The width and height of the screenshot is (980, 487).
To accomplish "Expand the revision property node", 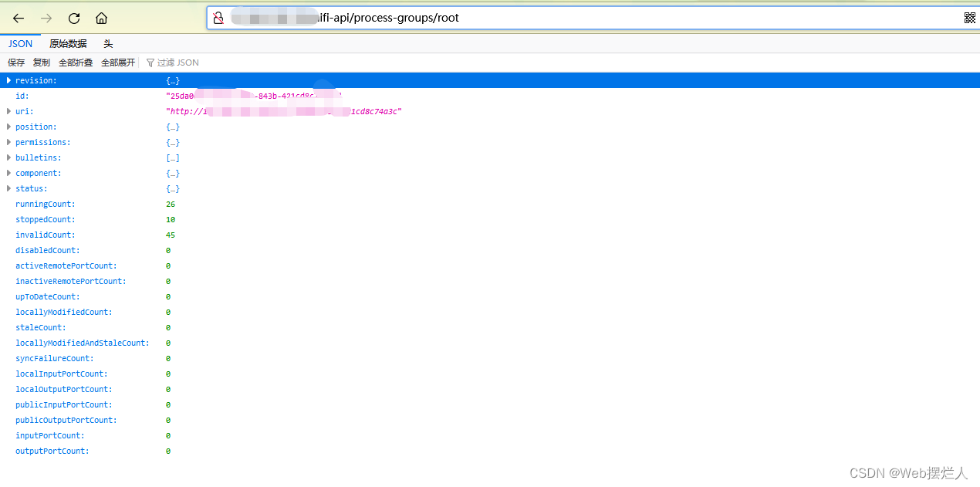I will click(x=8, y=79).
